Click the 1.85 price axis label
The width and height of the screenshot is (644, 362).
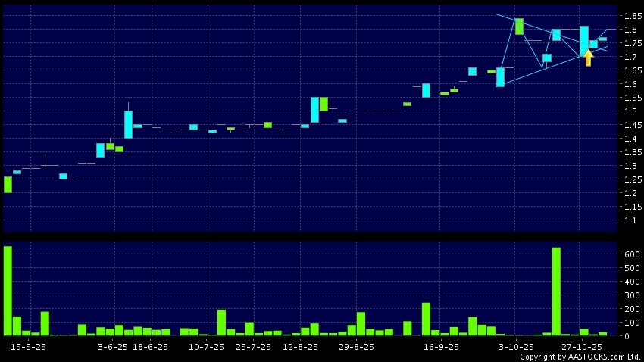(x=630, y=16)
